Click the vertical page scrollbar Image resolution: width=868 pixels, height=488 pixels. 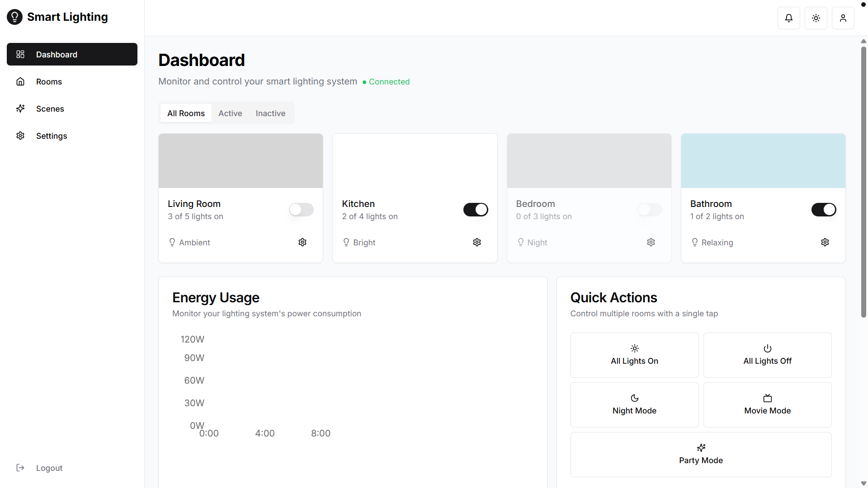tap(863, 181)
